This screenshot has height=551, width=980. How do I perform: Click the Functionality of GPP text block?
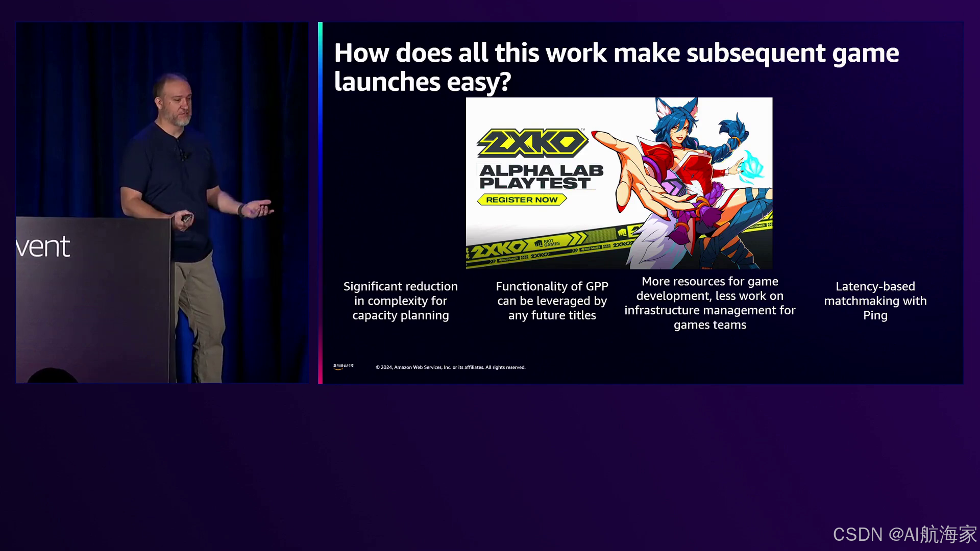coord(552,301)
